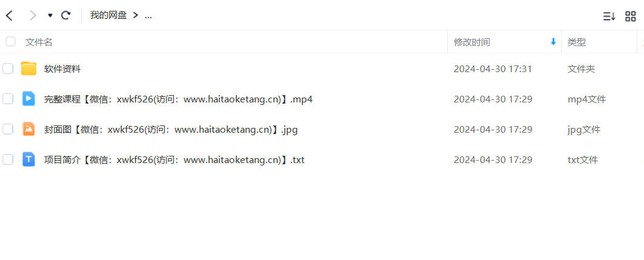Tick the checkbox beside 项目简介 txt file
The width and height of the screenshot is (644, 260).
[x=8, y=159]
